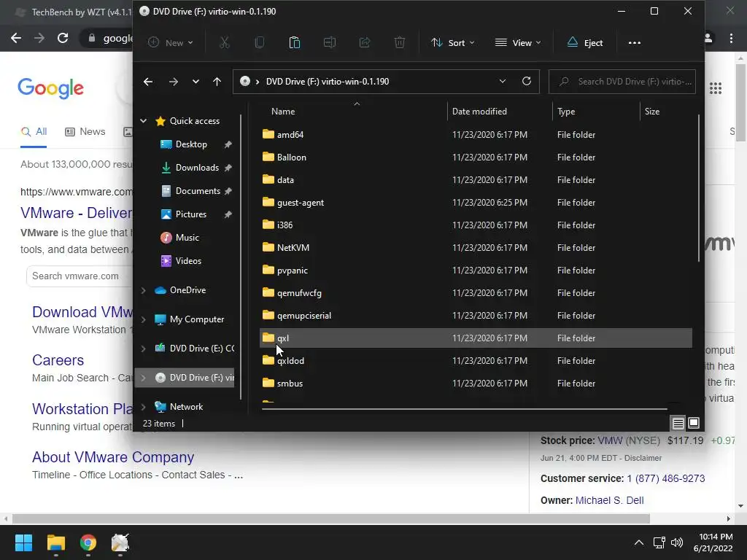This screenshot has height=560, width=747.
Task: Sort by the Size column header
Action: click(x=651, y=112)
